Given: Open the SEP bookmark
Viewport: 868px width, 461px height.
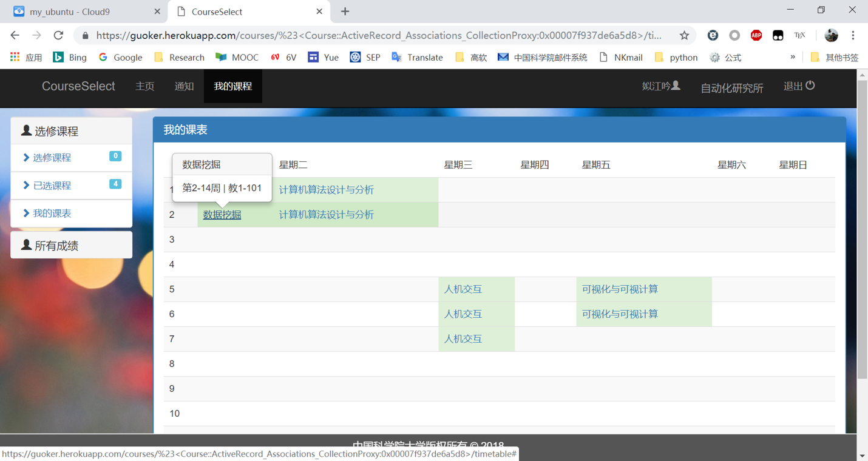Looking at the screenshot, I should 365,57.
